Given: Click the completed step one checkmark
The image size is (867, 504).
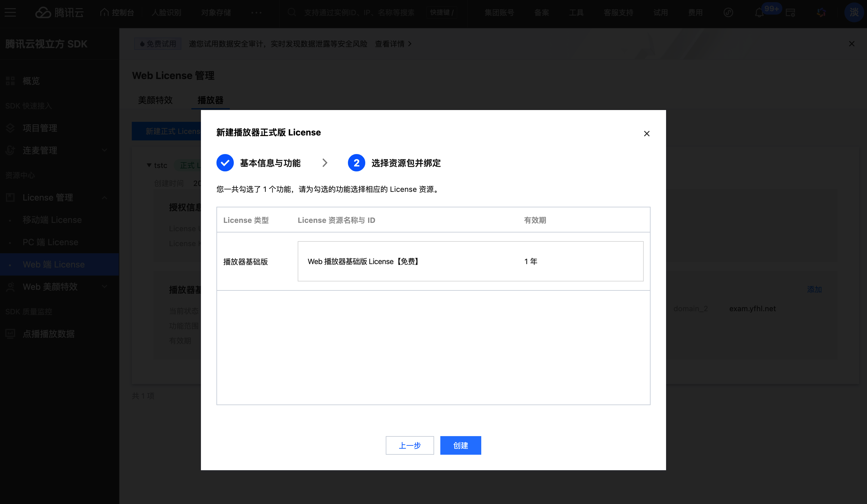Looking at the screenshot, I should pyautogui.click(x=225, y=163).
